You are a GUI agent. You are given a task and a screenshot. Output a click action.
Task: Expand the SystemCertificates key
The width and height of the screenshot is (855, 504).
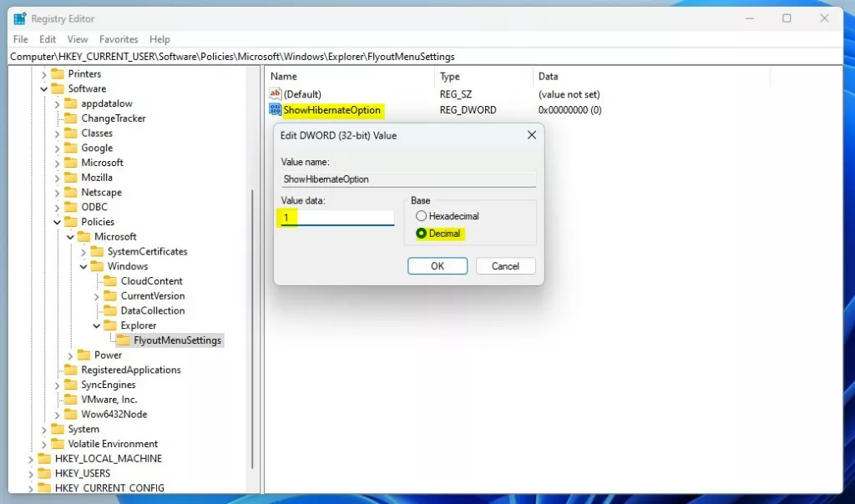point(83,251)
